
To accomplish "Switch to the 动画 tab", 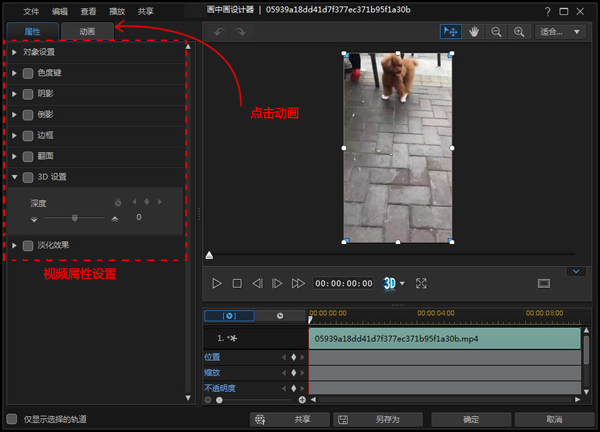I will pyautogui.click(x=87, y=31).
